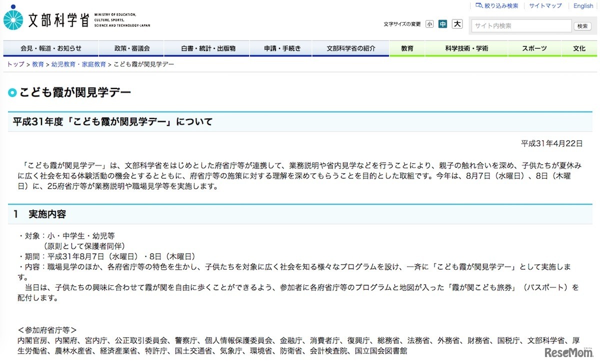Screen dimensions: 600x364
Task: Open the 文部科学省の紹介 menu
Action: pyautogui.click(x=351, y=48)
